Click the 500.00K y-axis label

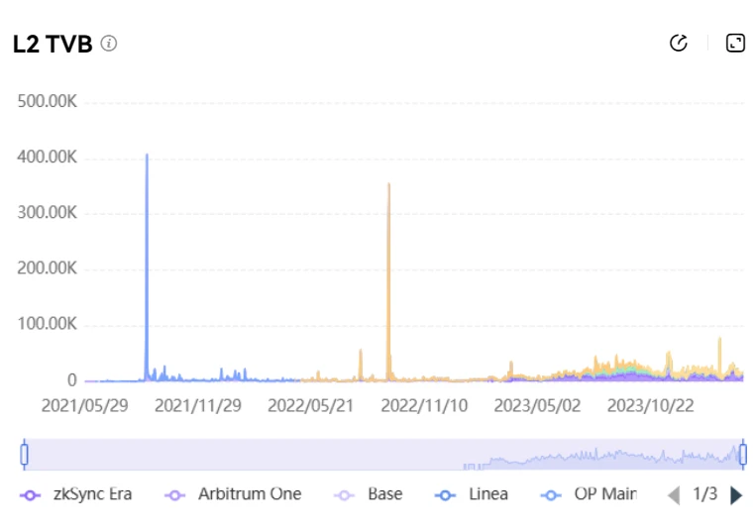48,102
